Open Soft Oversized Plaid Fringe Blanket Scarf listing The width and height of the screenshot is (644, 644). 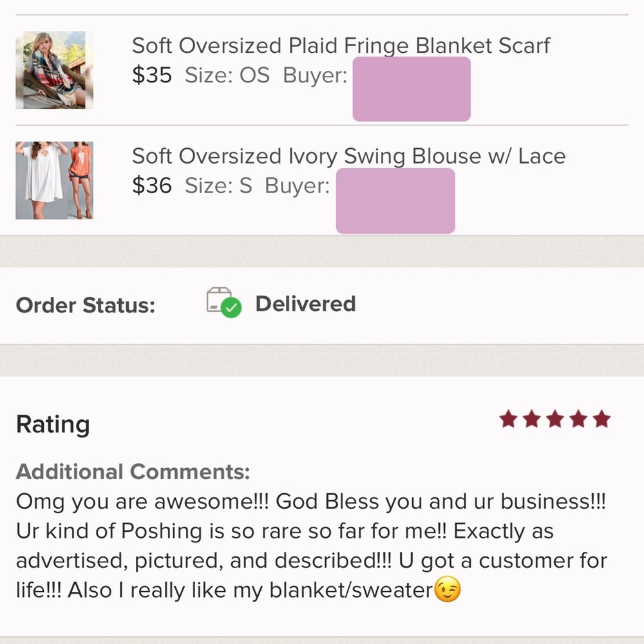(x=341, y=46)
